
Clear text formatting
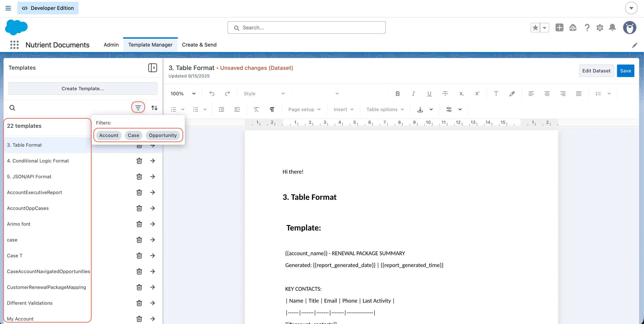256,109
